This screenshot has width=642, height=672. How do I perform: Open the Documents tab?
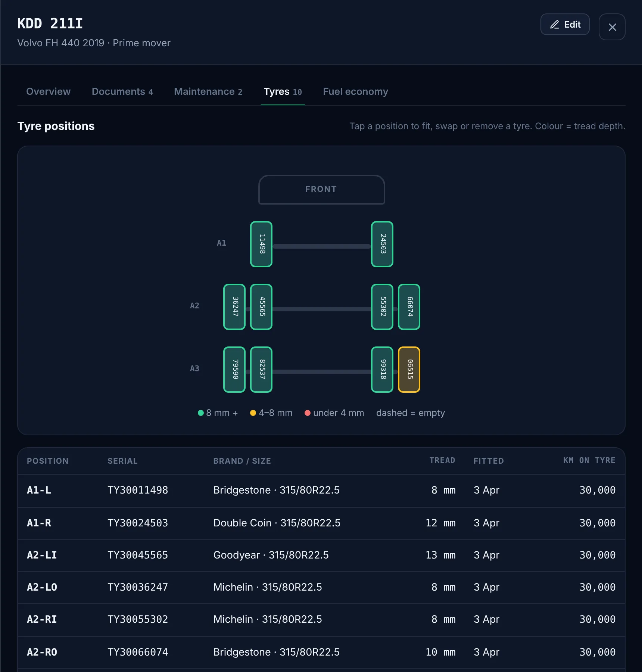coord(122,92)
